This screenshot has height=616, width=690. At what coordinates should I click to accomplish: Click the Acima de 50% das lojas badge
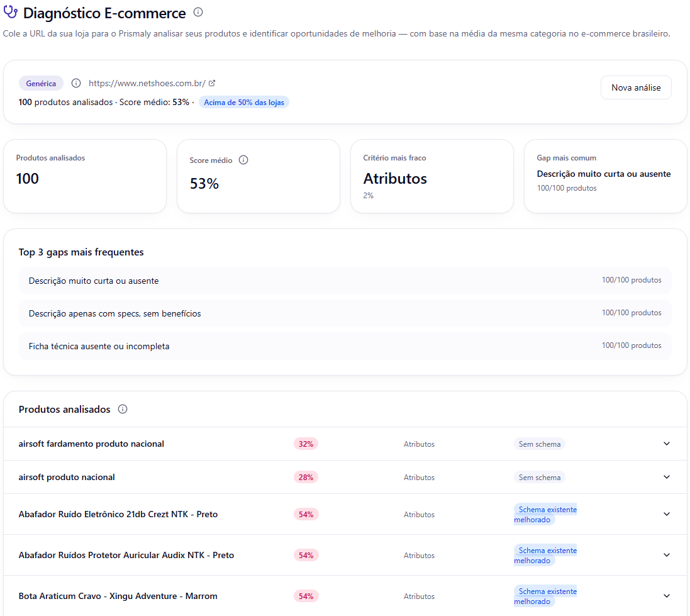click(244, 102)
